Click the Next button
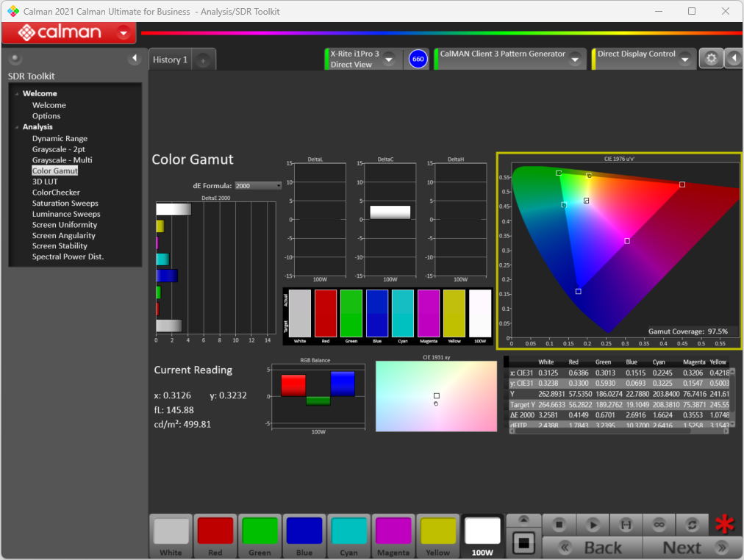The image size is (744, 560). pyautogui.click(x=693, y=548)
